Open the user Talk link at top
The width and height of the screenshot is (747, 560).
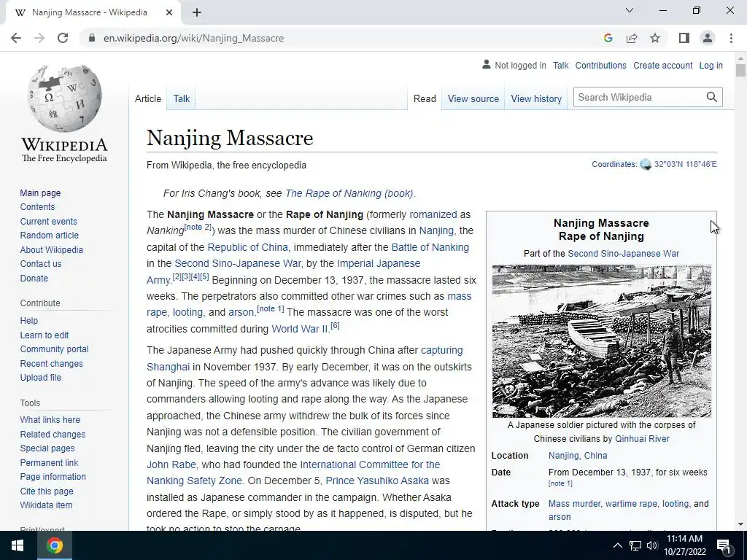561,65
